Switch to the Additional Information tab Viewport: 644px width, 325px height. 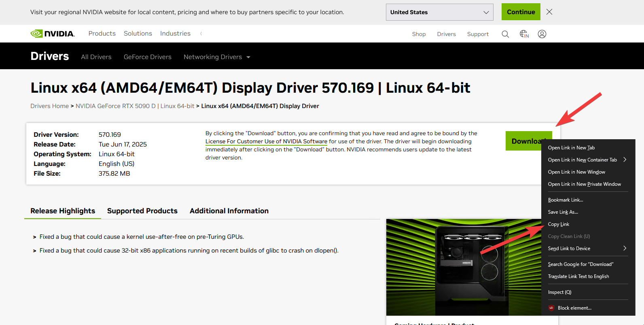coord(229,211)
